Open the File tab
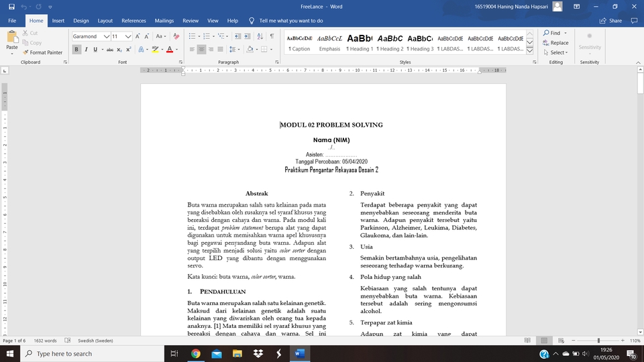This screenshot has height=362, width=644. pos(12,21)
